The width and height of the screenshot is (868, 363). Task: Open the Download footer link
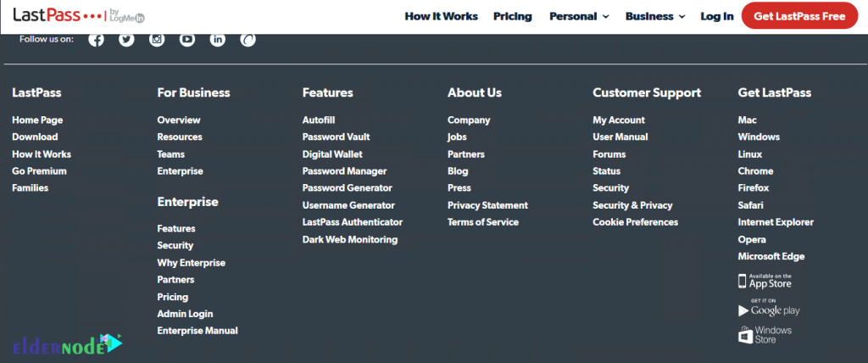[35, 137]
